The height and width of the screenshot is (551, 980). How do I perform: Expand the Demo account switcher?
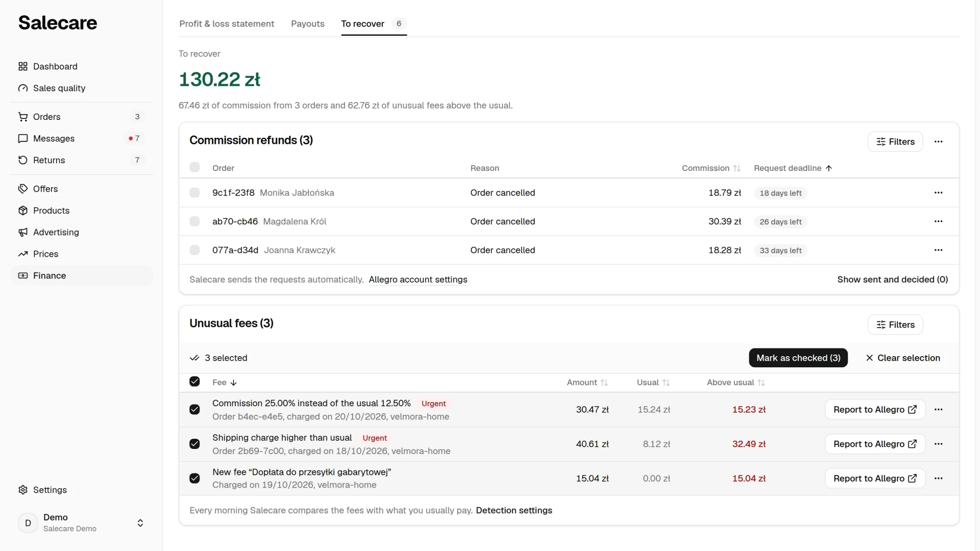[x=82, y=523]
